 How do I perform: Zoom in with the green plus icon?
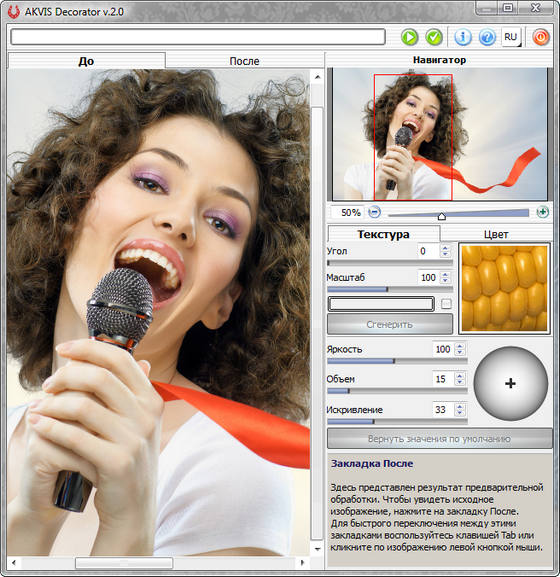click(543, 212)
